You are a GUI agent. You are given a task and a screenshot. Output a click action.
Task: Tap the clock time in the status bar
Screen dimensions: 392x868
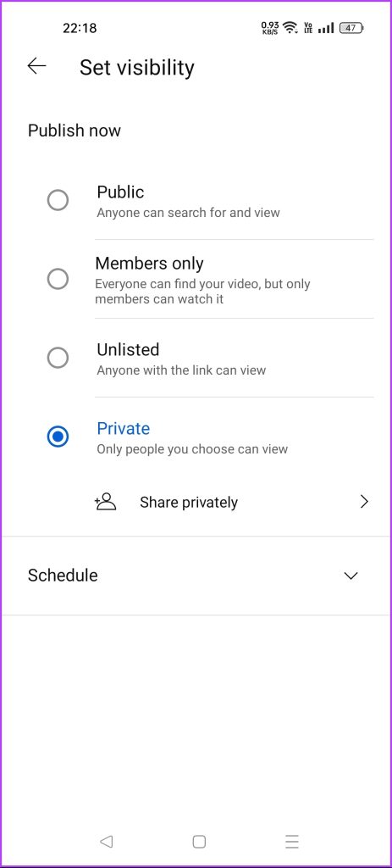coord(80,28)
